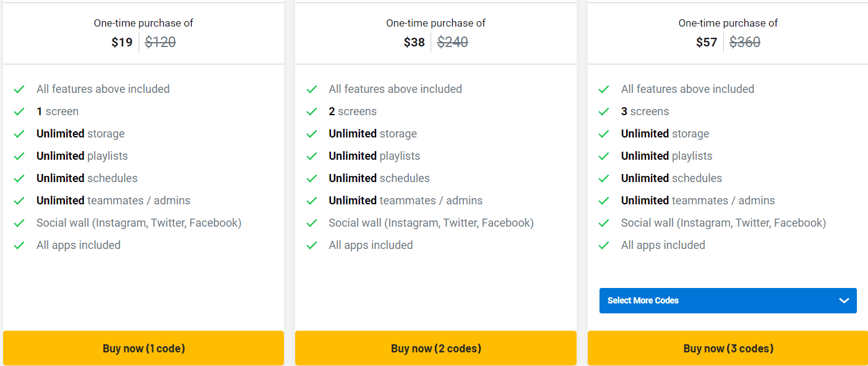Click the checkmark next to 'Social wall' in third plan
868x366 pixels.
[604, 223]
